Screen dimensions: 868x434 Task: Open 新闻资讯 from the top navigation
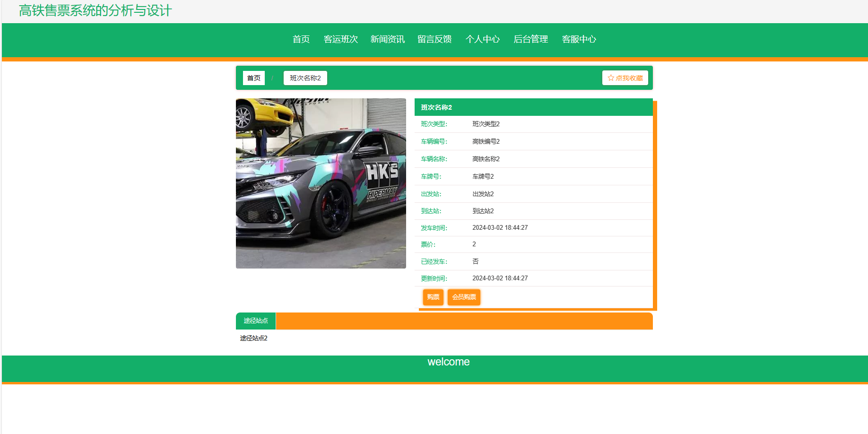coord(388,39)
